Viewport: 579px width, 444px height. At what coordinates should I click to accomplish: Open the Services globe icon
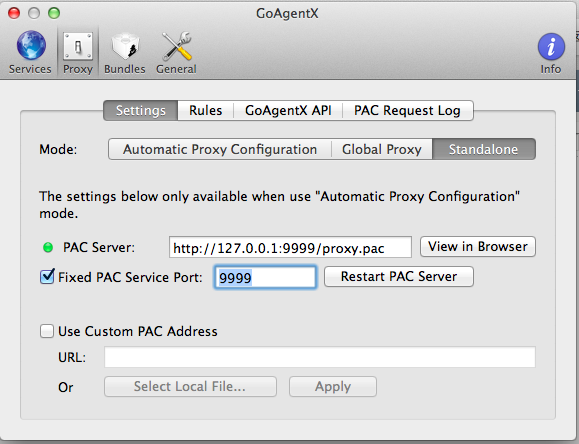(x=31, y=45)
